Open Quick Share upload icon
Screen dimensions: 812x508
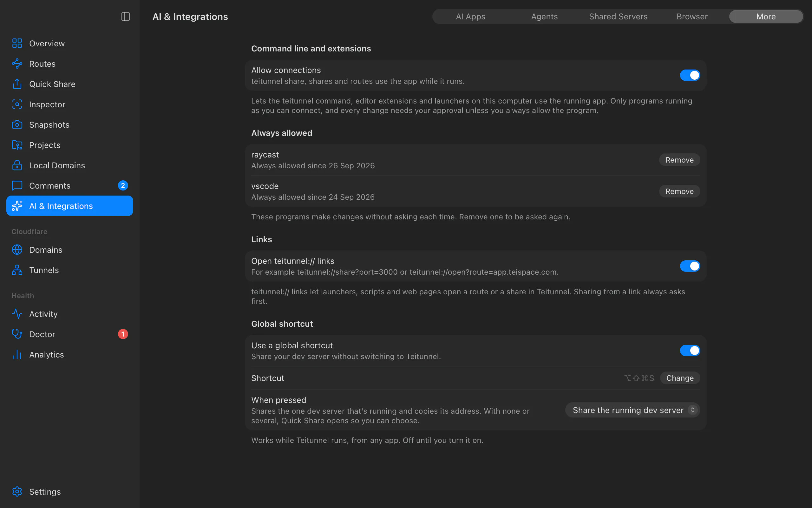pyautogui.click(x=17, y=84)
